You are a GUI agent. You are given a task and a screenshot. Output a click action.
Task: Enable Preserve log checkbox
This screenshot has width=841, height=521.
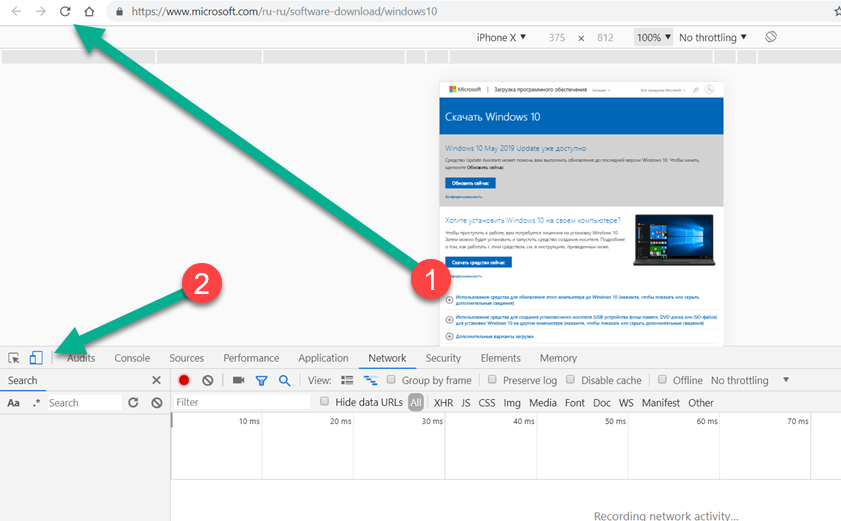(492, 379)
